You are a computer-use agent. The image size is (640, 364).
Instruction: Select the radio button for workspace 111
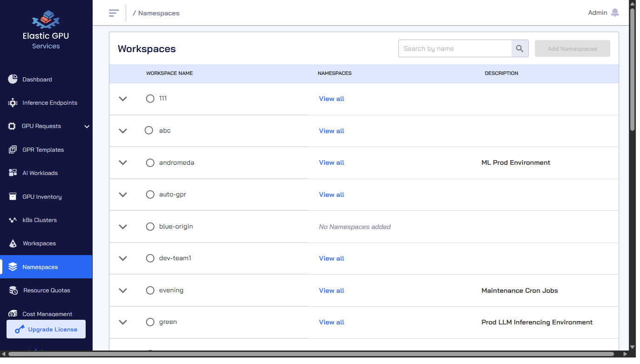(150, 99)
